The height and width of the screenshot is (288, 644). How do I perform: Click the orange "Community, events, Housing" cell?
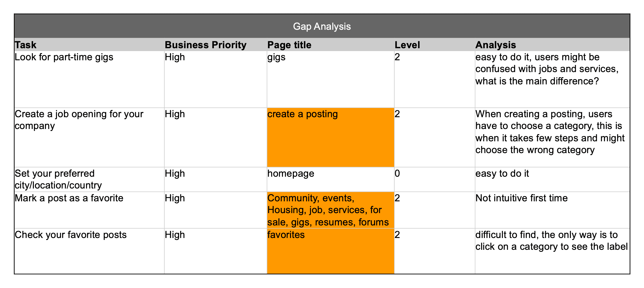pos(328,210)
